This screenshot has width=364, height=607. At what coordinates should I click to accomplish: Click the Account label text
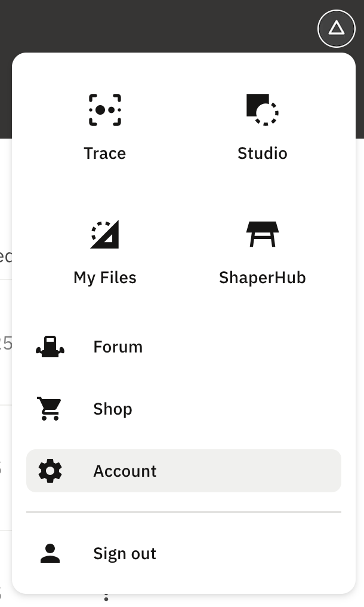[x=125, y=471]
